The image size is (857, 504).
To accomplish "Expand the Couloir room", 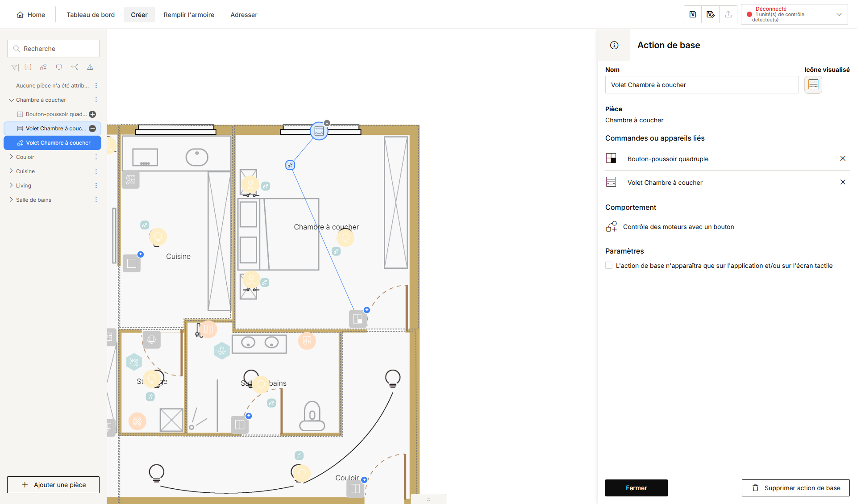I will [12, 157].
